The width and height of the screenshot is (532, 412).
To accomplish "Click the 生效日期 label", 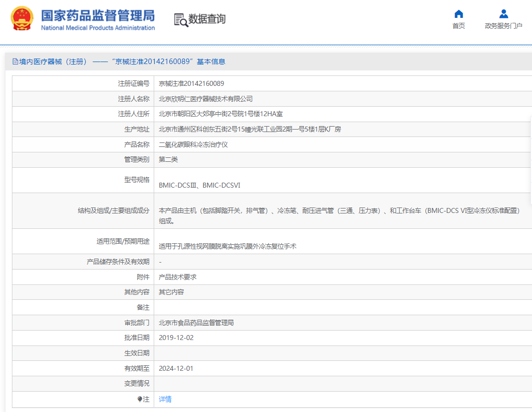I will pyautogui.click(x=137, y=353).
